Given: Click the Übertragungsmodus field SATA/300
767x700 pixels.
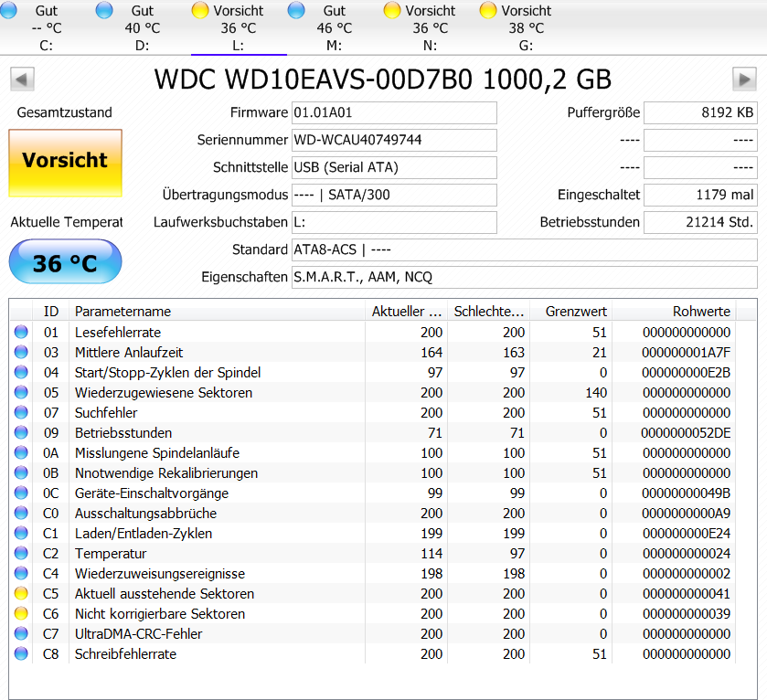Looking at the screenshot, I should coord(394,195).
